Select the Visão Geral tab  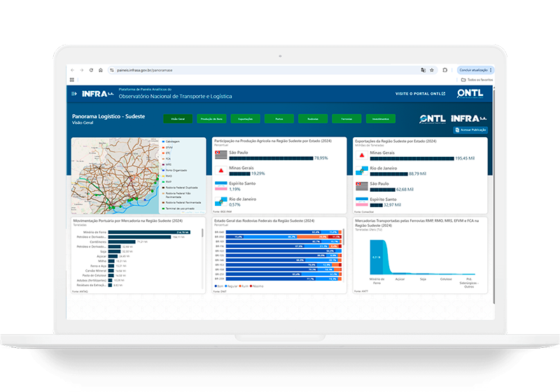178,119
